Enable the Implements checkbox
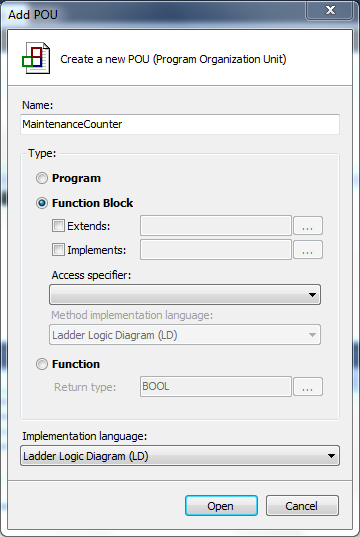Viewport: 360px width, 537px height. (x=58, y=250)
